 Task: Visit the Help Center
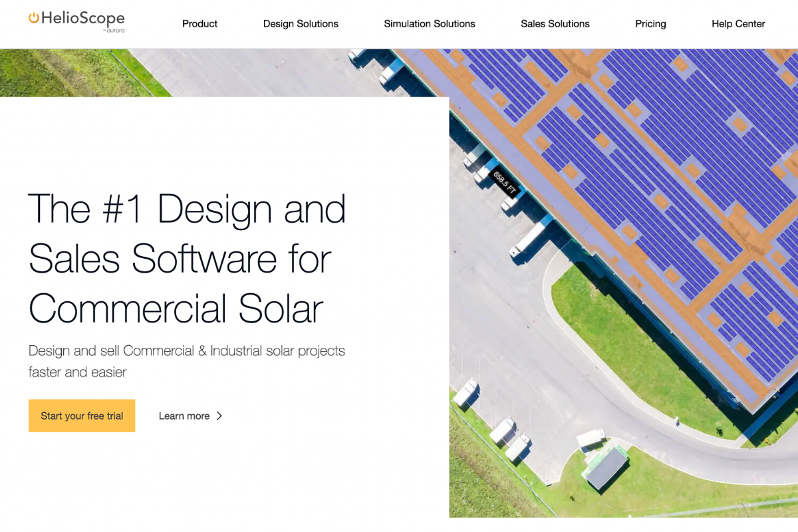pos(738,24)
